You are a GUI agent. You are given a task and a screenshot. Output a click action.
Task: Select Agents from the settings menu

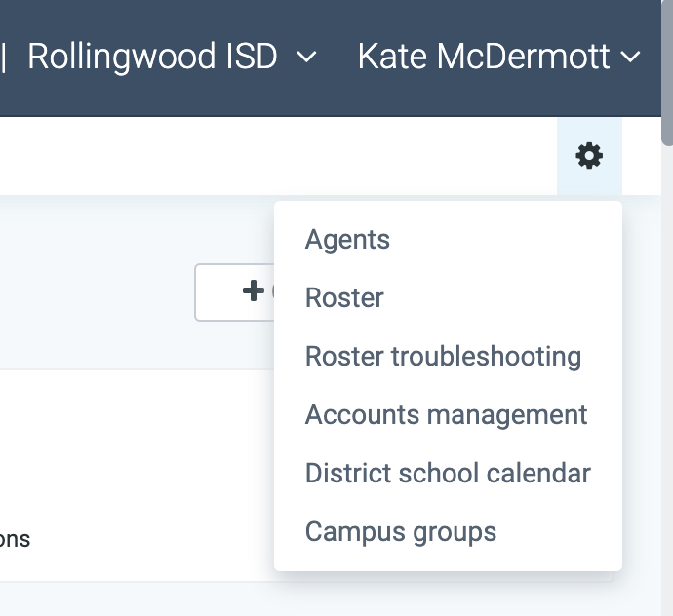pos(448,239)
